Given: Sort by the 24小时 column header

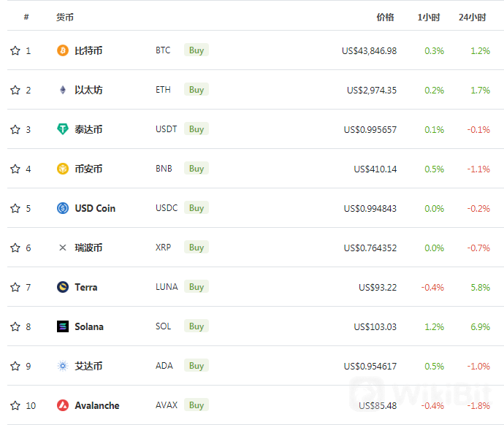Looking at the screenshot, I should (x=472, y=18).
